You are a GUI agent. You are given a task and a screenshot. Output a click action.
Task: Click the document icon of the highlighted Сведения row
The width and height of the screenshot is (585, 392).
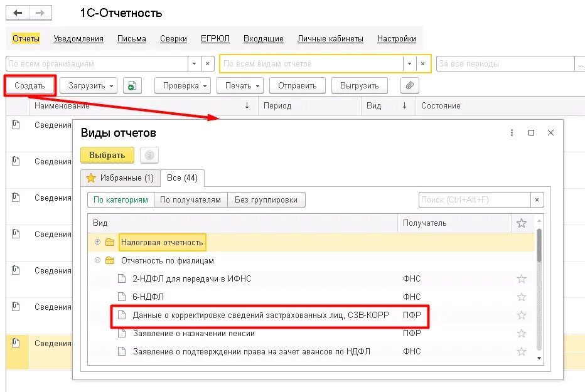click(16, 342)
